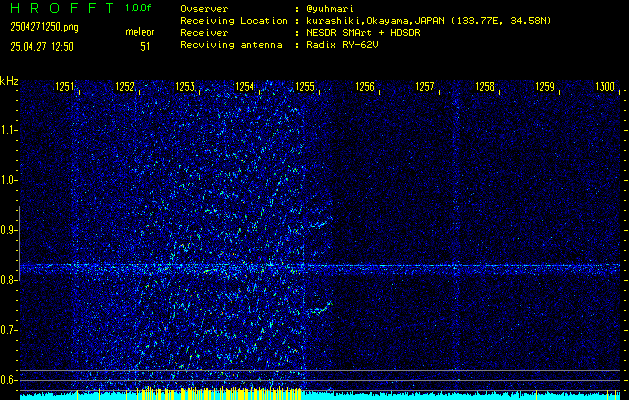Click the 0.8 kHz axis label
This screenshot has width=629, height=400.
8,280
